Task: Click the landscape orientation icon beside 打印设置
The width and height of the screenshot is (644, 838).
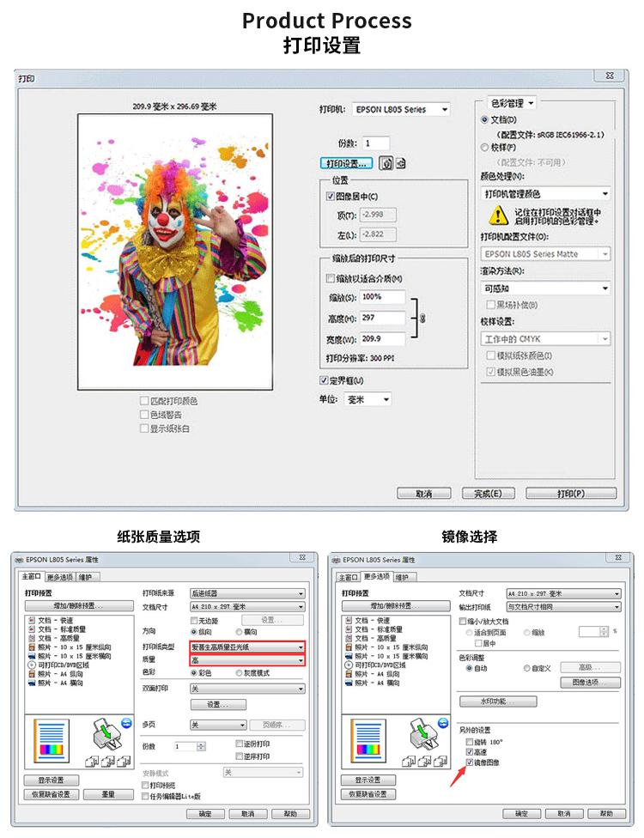Action: tap(400, 163)
